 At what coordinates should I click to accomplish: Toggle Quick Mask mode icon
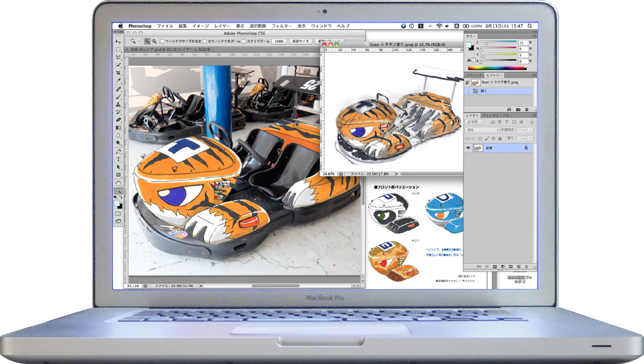pos(118,213)
